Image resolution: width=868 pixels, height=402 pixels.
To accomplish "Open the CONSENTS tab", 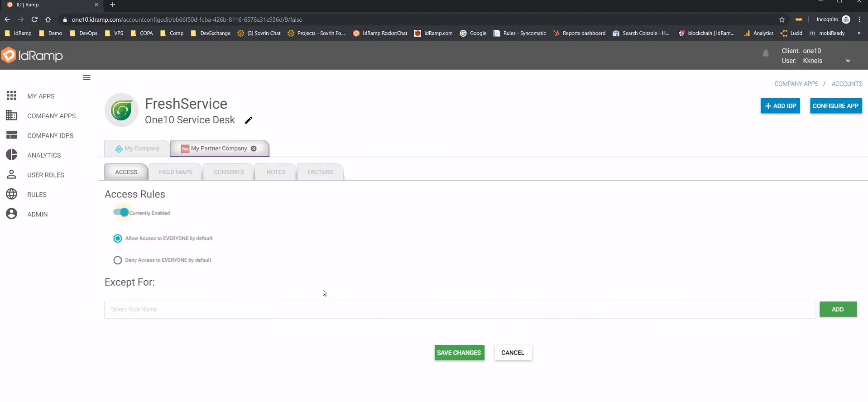I will click(229, 172).
